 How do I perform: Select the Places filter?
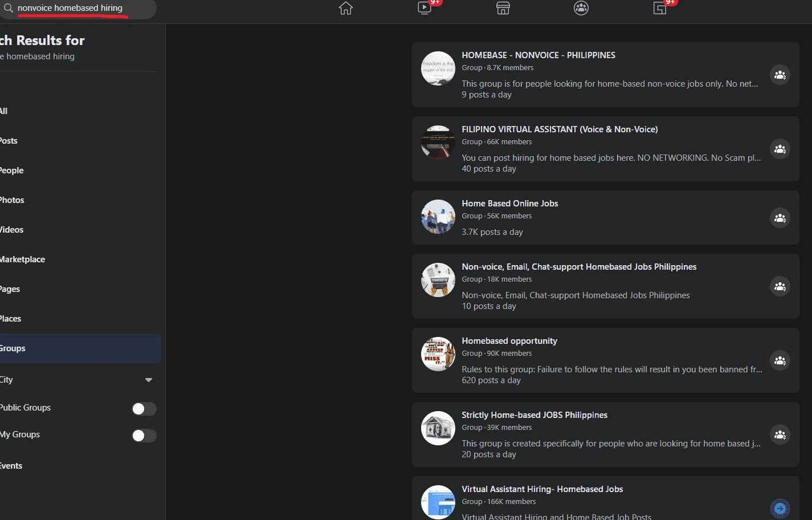coord(80,319)
